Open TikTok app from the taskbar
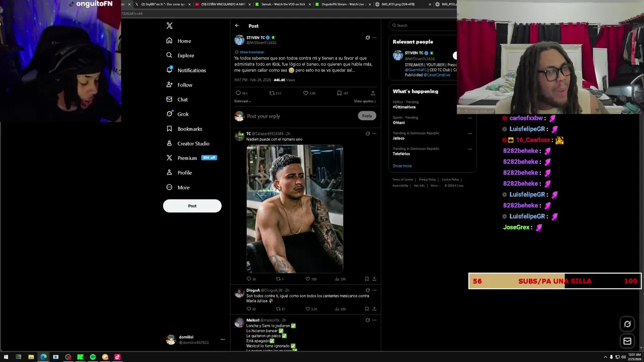The image size is (644, 362). [117, 357]
